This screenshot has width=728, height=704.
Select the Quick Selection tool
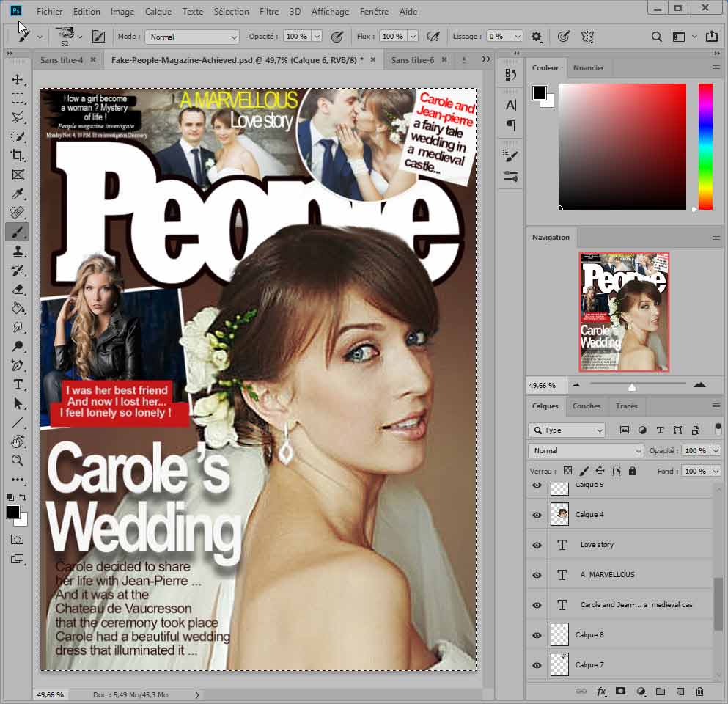[x=18, y=136]
